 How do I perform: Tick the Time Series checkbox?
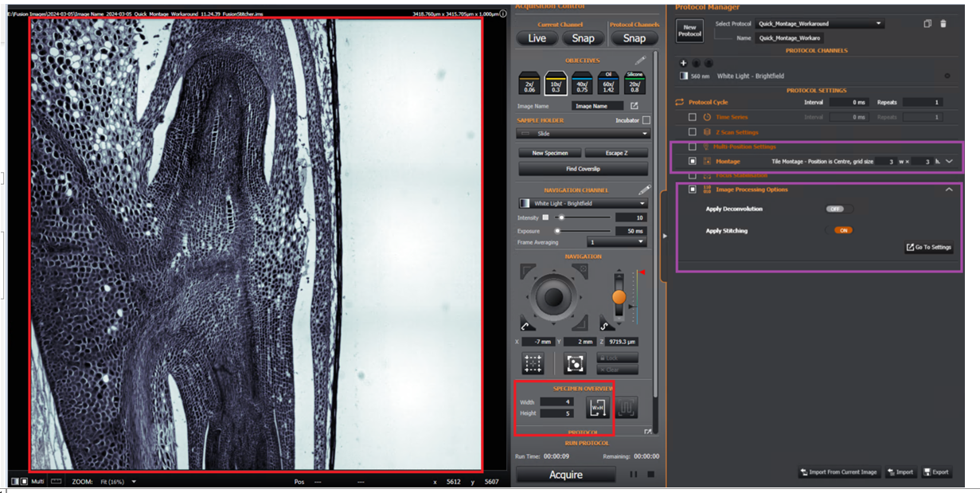693,117
